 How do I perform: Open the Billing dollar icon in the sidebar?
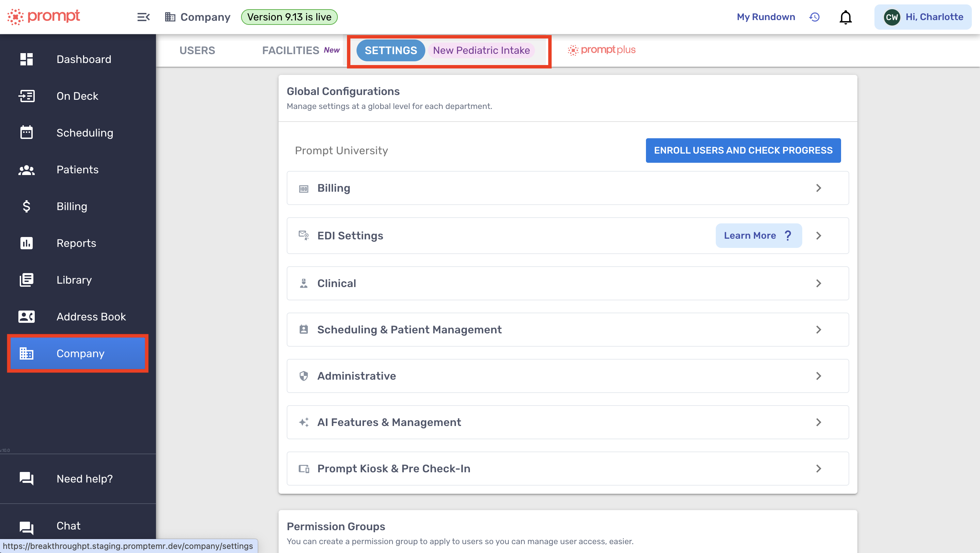[x=26, y=206]
